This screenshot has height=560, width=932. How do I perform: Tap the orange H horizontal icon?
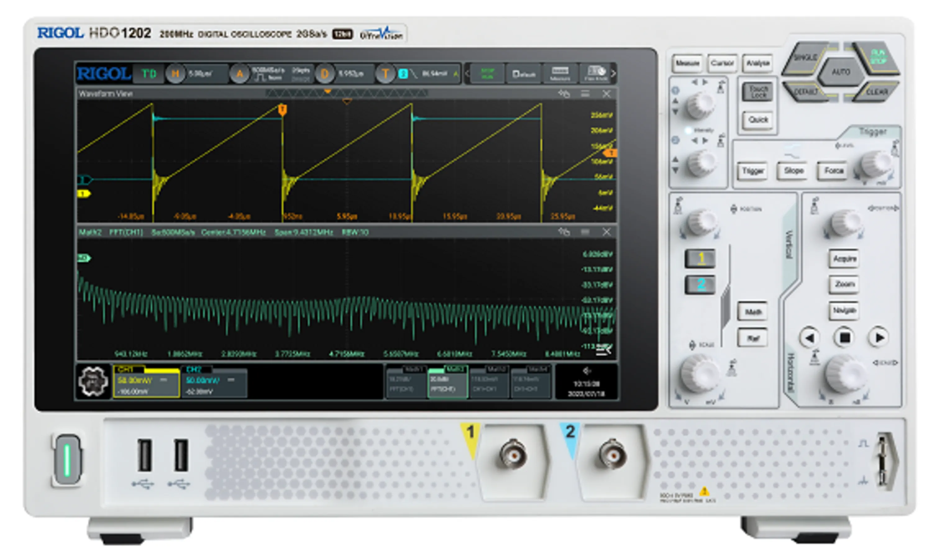click(x=175, y=74)
